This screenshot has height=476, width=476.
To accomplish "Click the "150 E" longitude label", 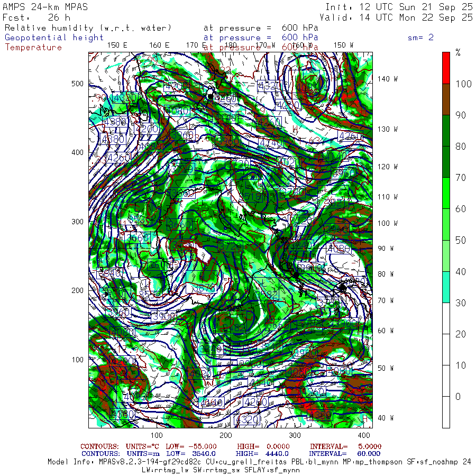I will (117, 45).
